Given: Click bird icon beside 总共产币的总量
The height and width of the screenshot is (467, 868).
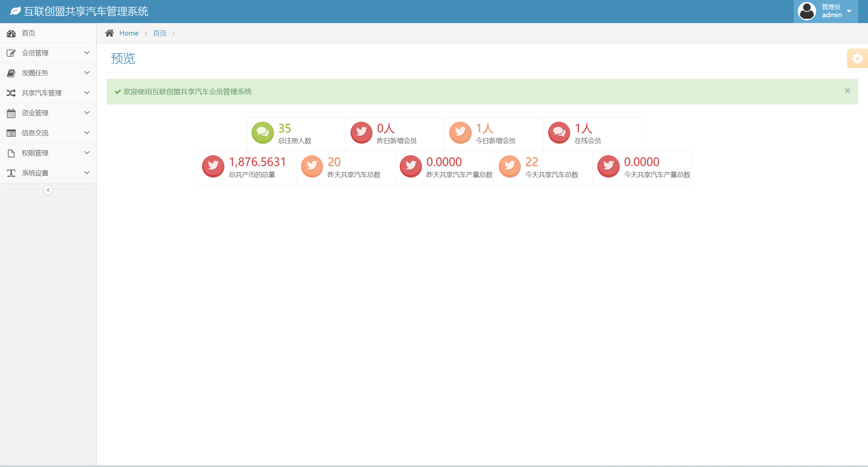Looking at the screenshot, I should pyautogui.click(x=213, y=166).
